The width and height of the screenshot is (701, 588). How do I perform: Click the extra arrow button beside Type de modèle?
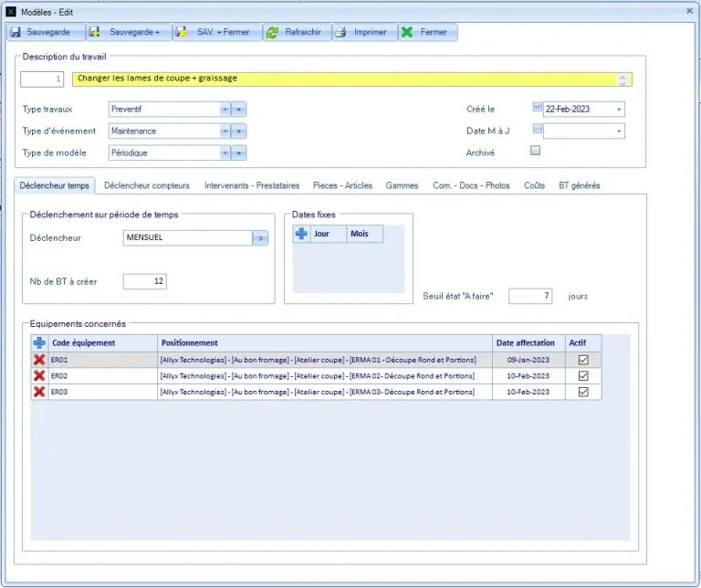[x=239, y=152]
